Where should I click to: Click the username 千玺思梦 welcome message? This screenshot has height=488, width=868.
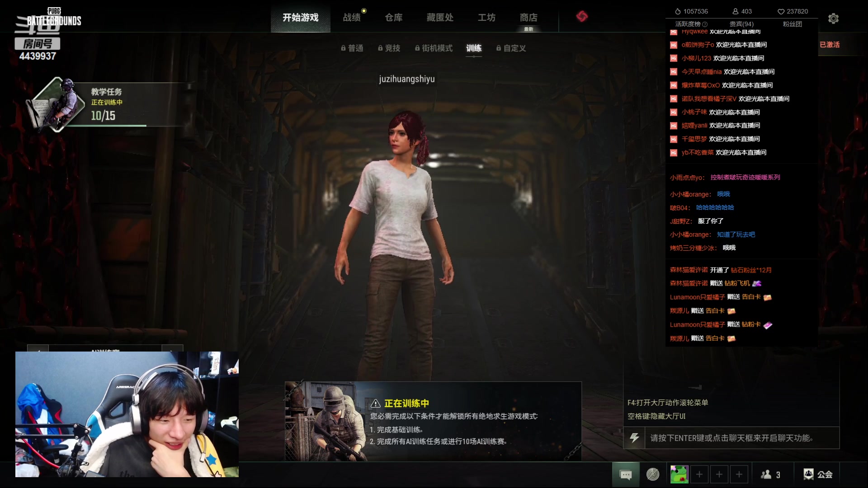(694, 139)
